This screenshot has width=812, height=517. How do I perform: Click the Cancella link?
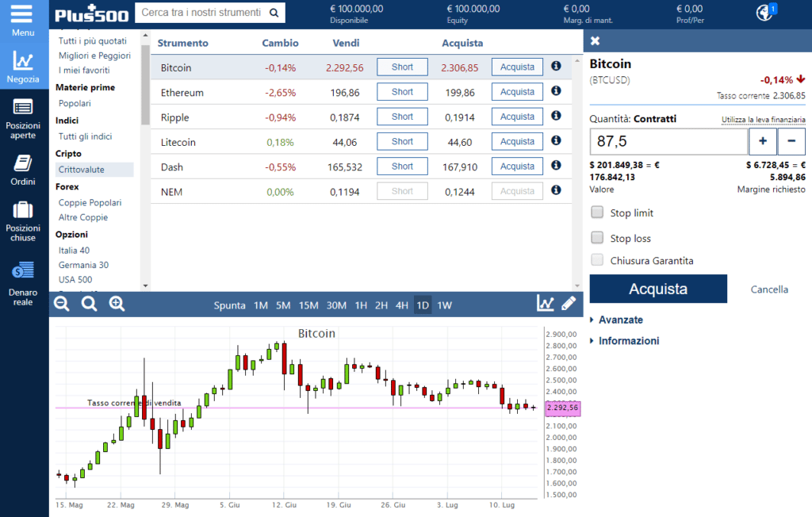click(769, 289)
